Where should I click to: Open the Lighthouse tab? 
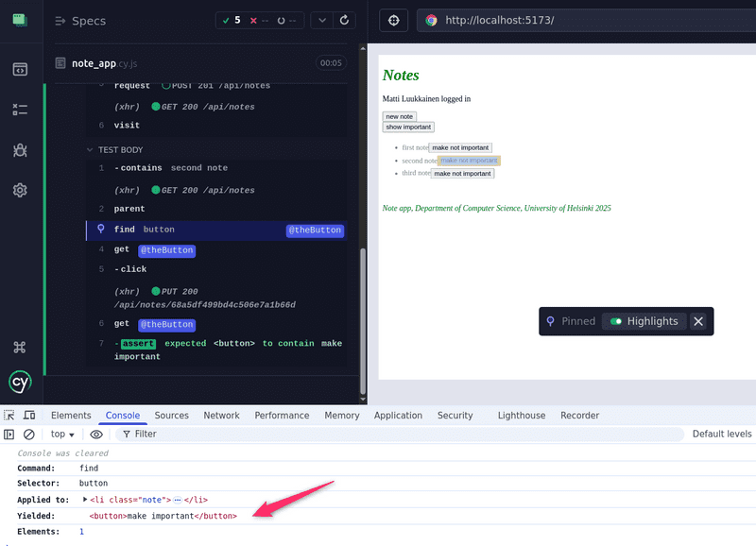(x=522, y=416)
